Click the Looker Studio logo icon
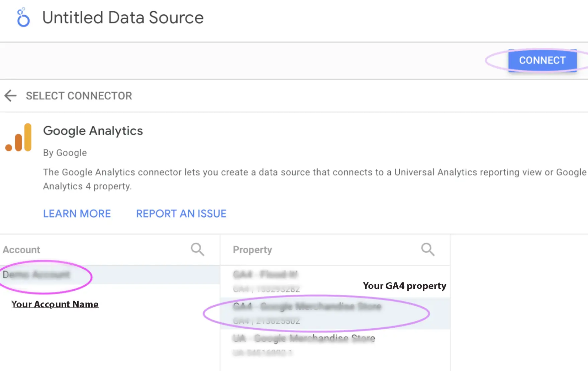Screen dimensions: 588x371 point(23,17)
